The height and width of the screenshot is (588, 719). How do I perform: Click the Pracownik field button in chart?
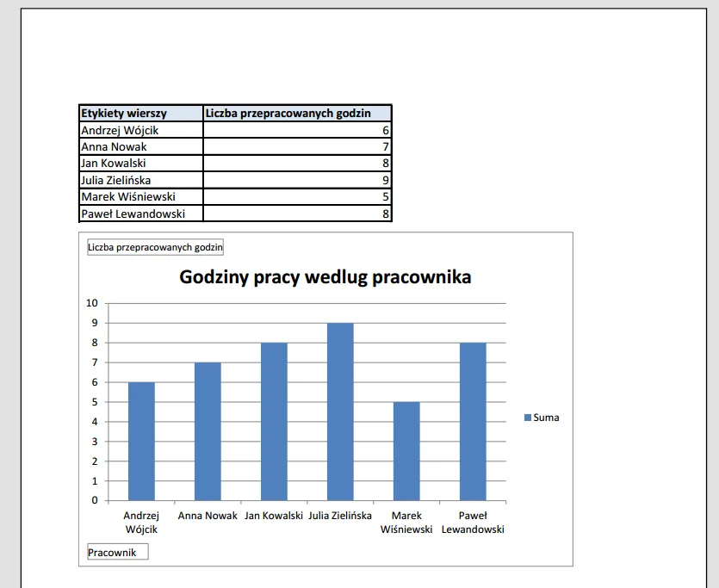tap(118, 552)
